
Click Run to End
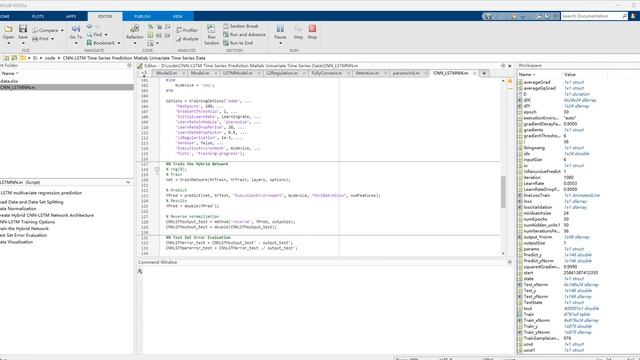click(x=238, y=43)
